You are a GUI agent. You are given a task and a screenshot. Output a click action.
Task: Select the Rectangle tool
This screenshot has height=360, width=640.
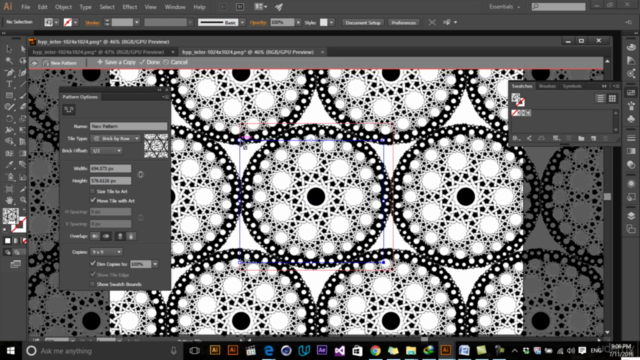coord(9,96)
